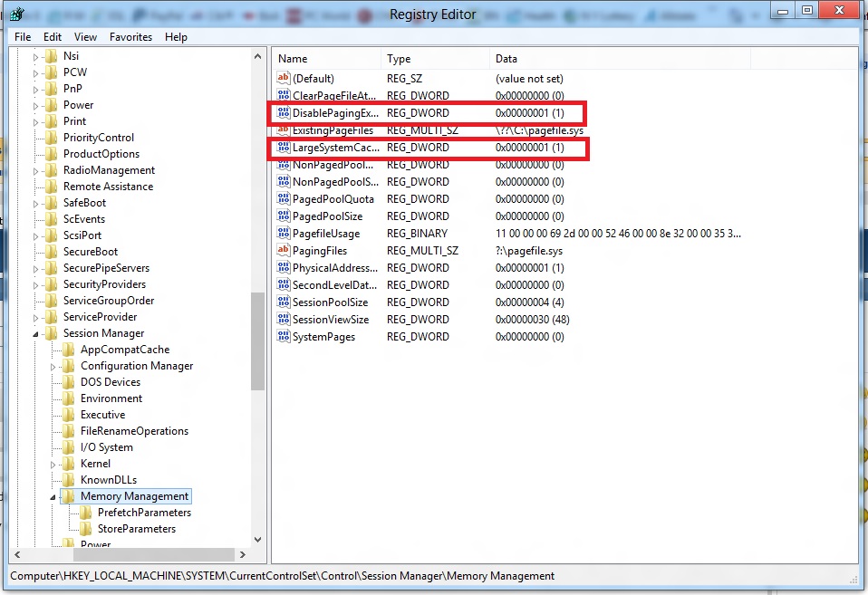Expand the SecurePipeServers key
Image resolution: width=868 pixels, height=595 pixels.
tap(37, 268)
